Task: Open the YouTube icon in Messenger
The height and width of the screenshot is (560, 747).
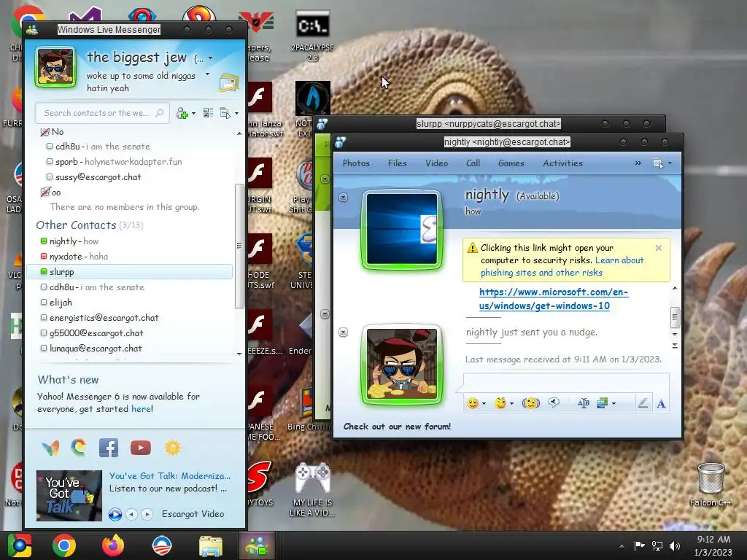Action: tap(141, 448)
